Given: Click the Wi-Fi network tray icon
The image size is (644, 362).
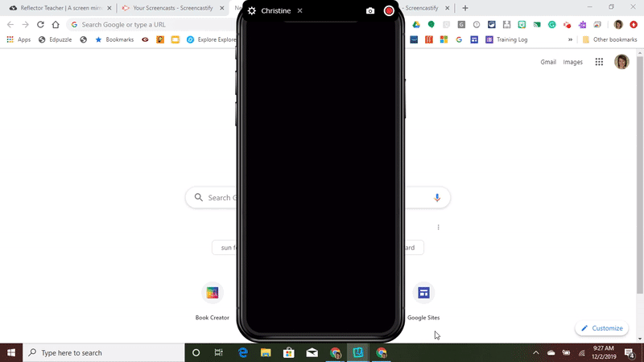Looking at the screenshot, I should [x=581, y=352].
